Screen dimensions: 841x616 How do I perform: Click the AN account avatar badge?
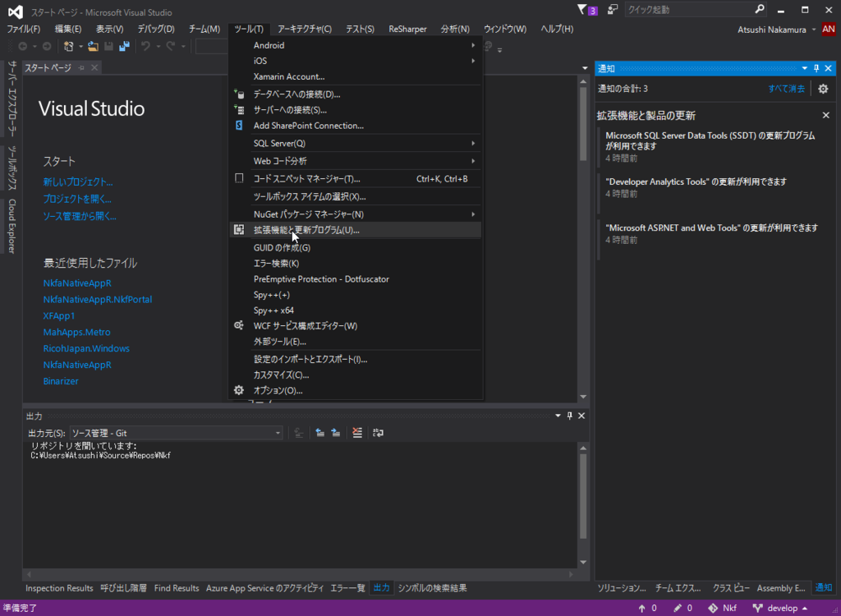click(829, 30)
